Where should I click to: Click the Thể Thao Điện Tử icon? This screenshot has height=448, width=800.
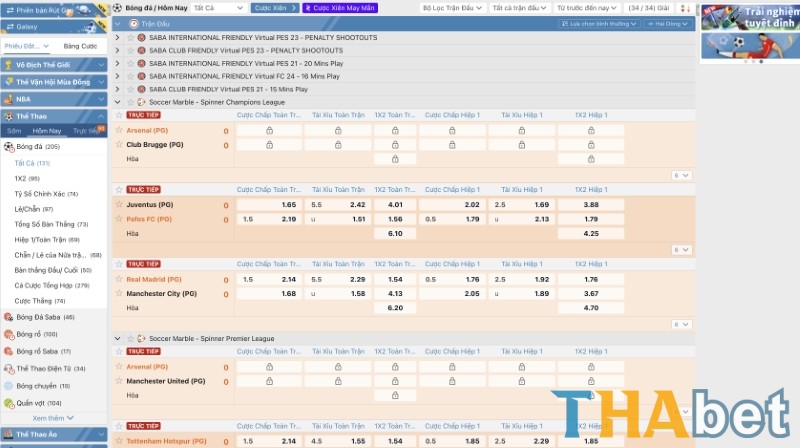[9, 368]
